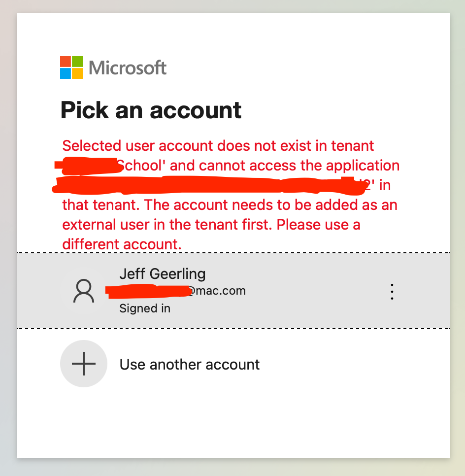Click the plus icon for adding another account
Image resolution: width=465 pixels, height=476 pixels.
point(84,364)
